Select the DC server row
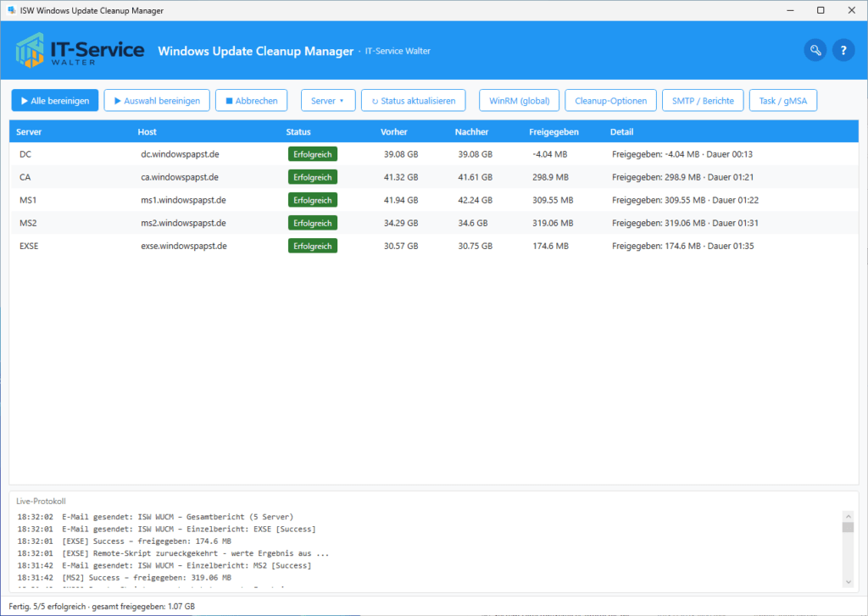The height and width of the screenshot is (616, 868). (433, 154)
